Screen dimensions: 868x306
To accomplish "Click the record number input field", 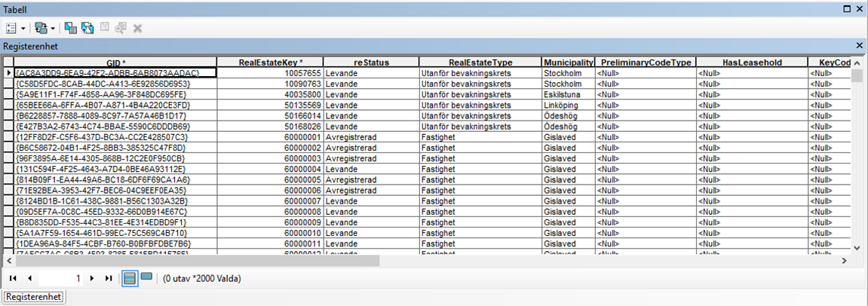I will [60, 278].
